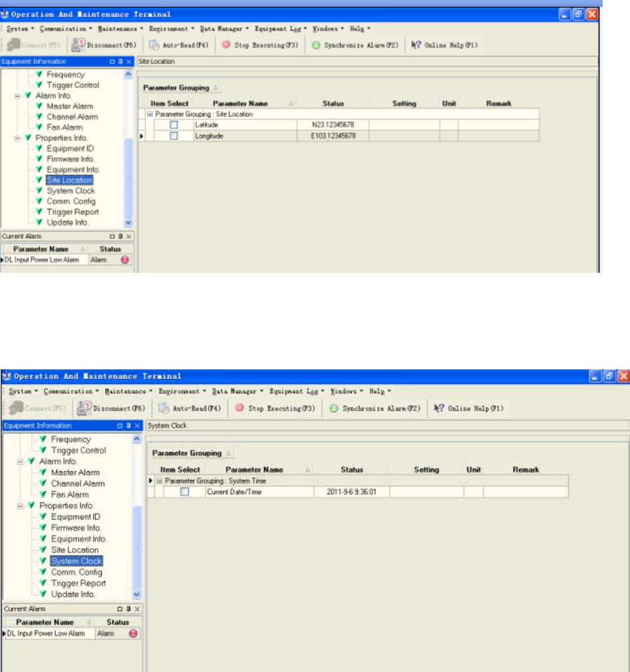Collapse Parameter Grouping : Site Location row
Viewport: 630px width, 672px height.
pos(150,114)
